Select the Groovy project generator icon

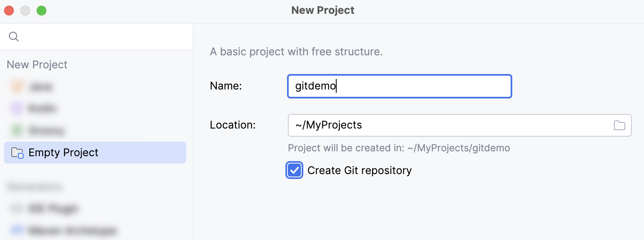point(16,130)
